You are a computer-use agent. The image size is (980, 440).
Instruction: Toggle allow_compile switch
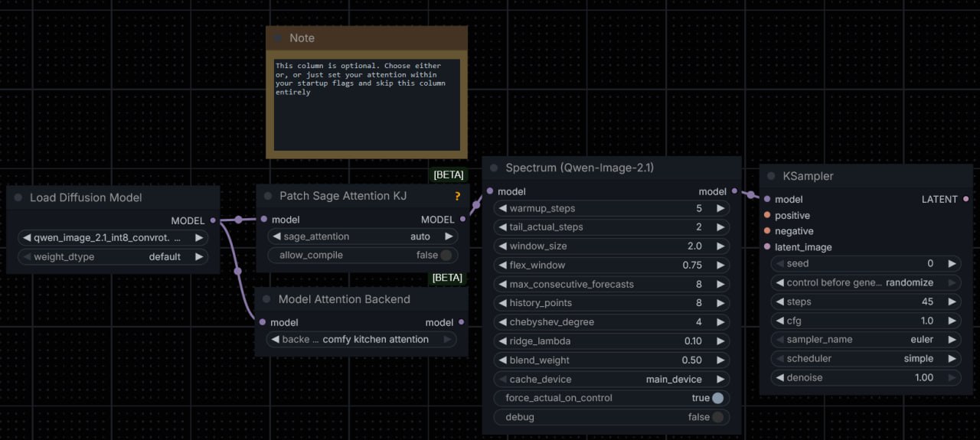tap(446, 255)
